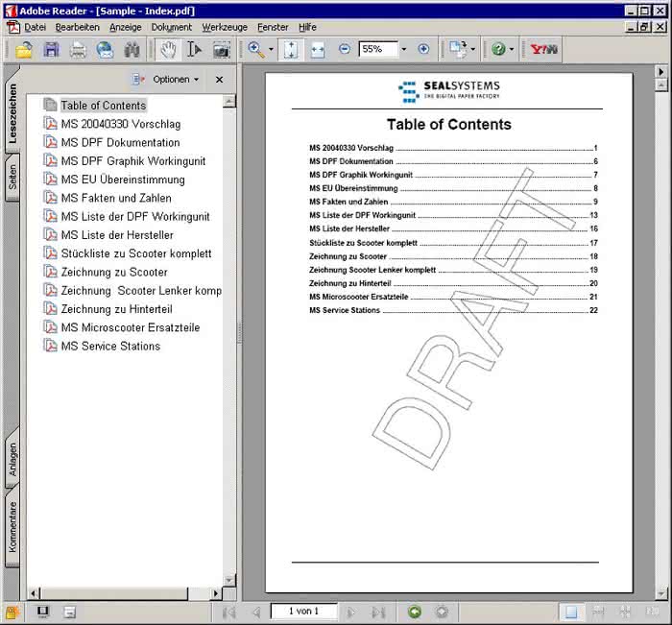Open Stückliste zu Scooter komplett bookmark
The width and height of the screenshot is (672, 625).
point(136,253)
